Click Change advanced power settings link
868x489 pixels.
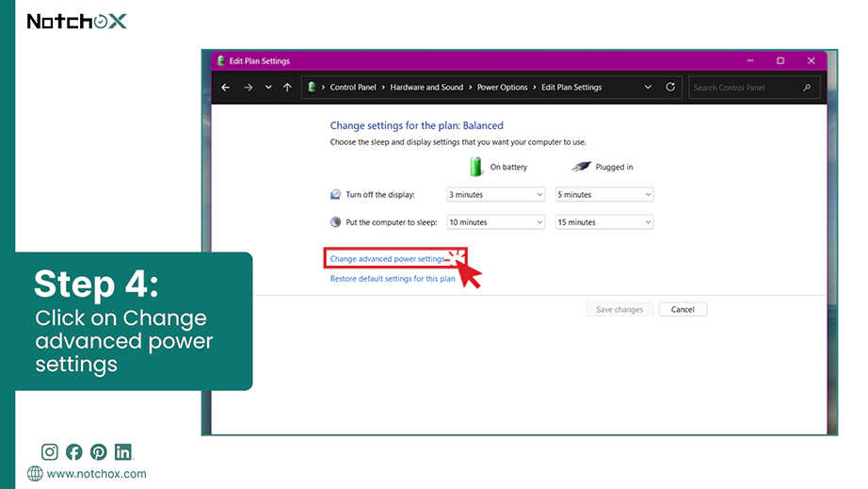click(388, 258)
